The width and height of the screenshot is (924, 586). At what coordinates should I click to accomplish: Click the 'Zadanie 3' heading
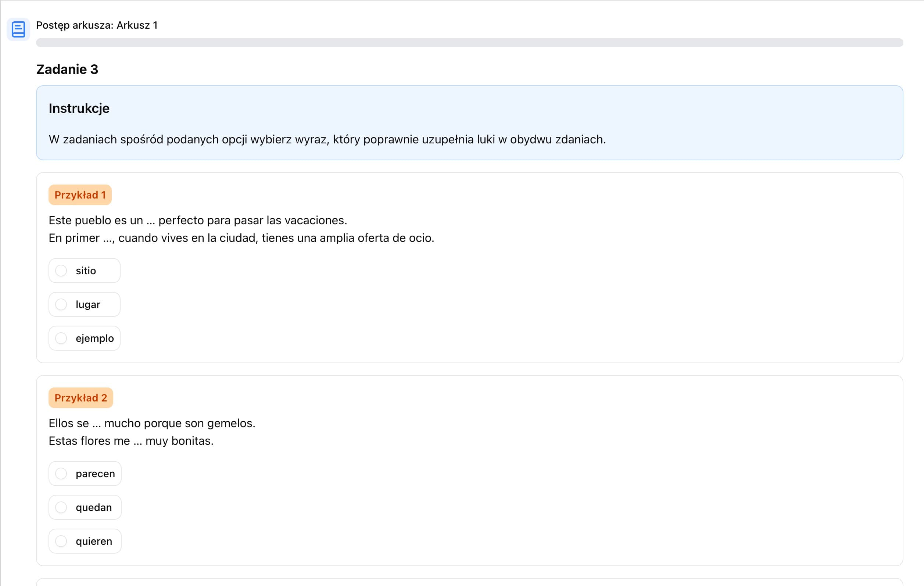pos(67,69)
